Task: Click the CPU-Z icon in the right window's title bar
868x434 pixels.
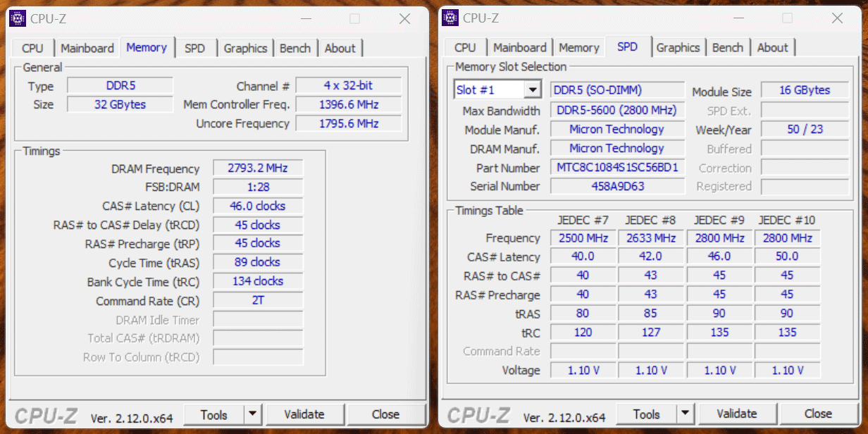Action: pos(450,18)
